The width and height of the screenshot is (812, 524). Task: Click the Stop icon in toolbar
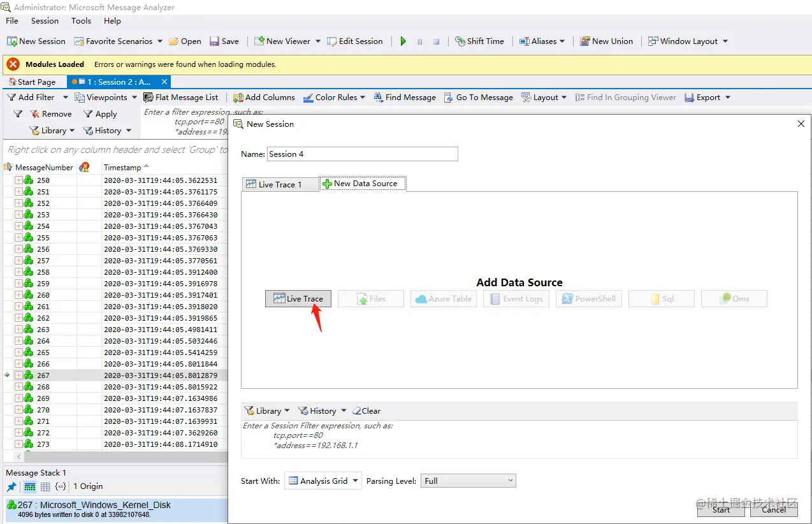pos(436,41)
